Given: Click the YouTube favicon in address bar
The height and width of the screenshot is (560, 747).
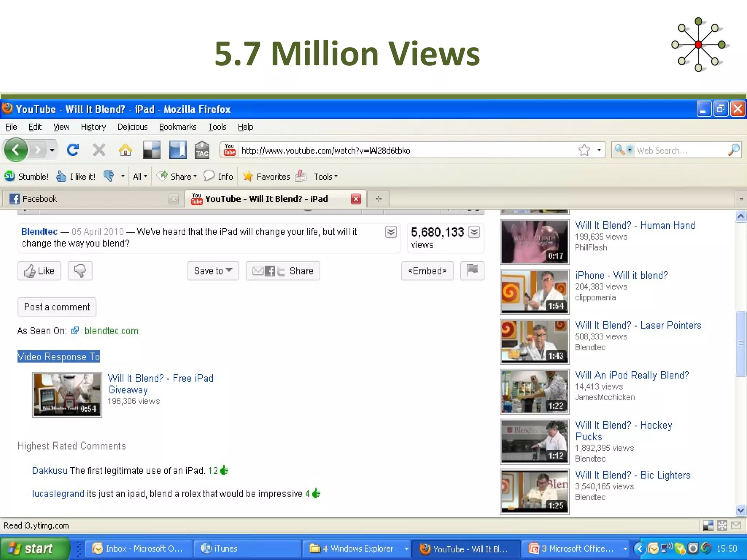Looking at the screenshot, I should point(229,150).
